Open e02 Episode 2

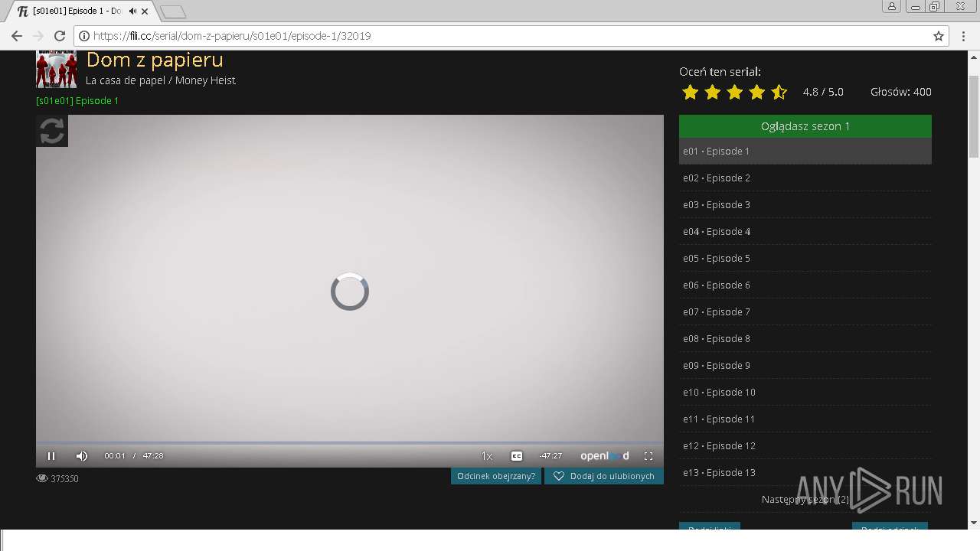[x=805, y=178]
